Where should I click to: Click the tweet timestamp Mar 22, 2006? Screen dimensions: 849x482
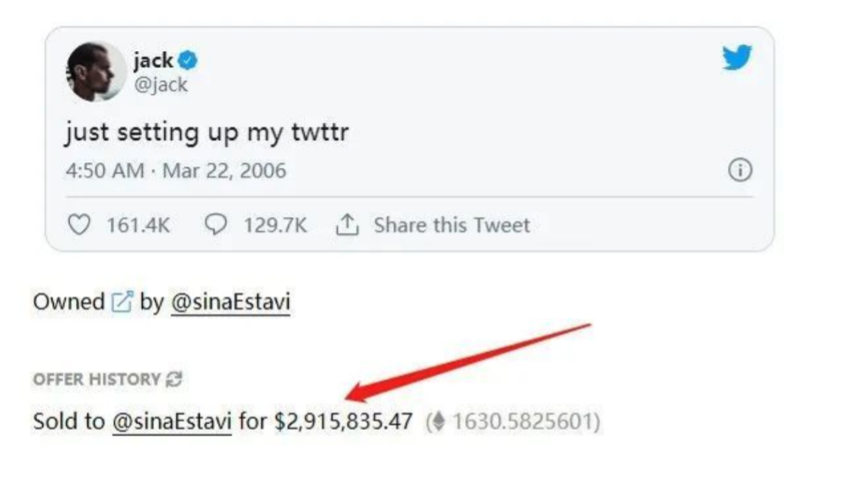coord(223,171)
